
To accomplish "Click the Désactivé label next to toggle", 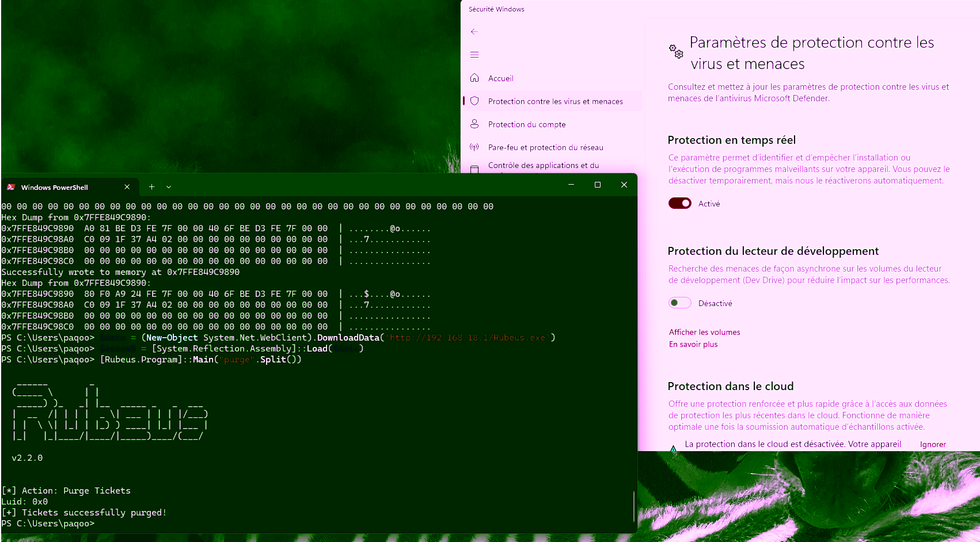I will [715, 303].
